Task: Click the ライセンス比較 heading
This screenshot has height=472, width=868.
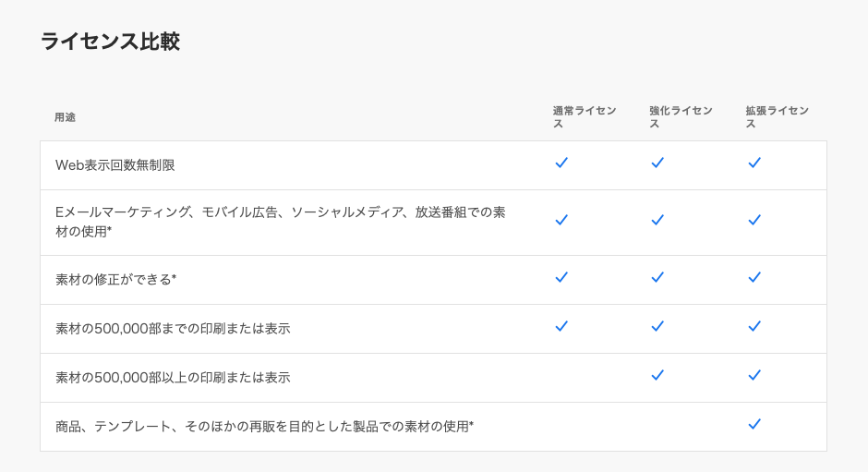Action: tap(110, 42)
